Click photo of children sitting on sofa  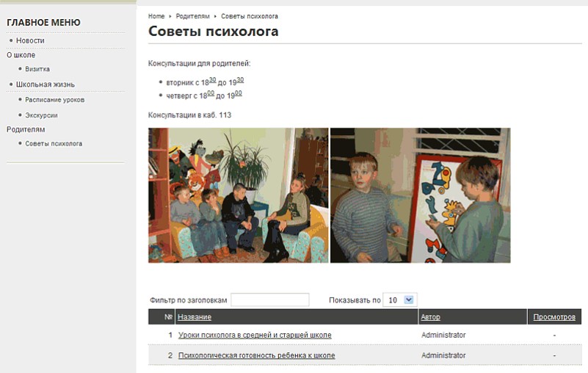point(238,195)
